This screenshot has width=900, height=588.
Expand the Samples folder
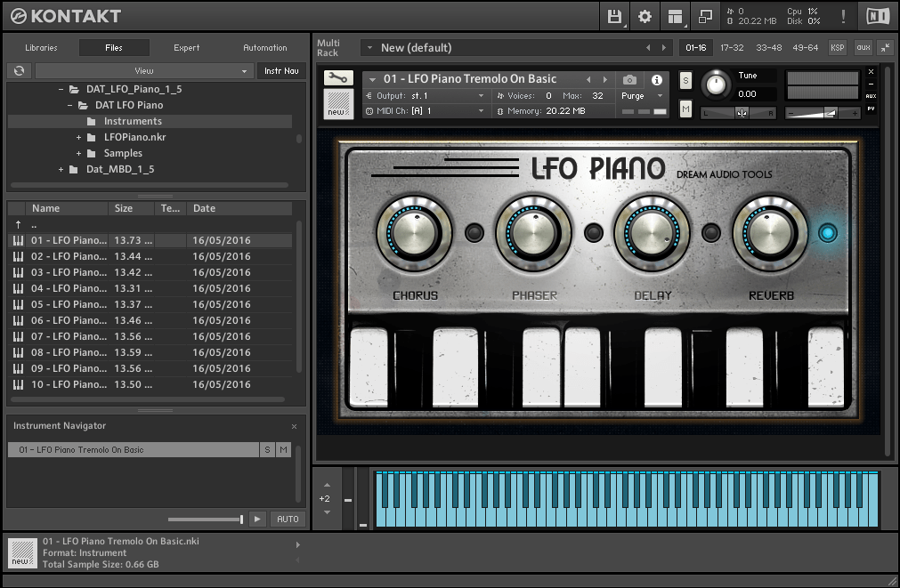click(x=78, y=153)
